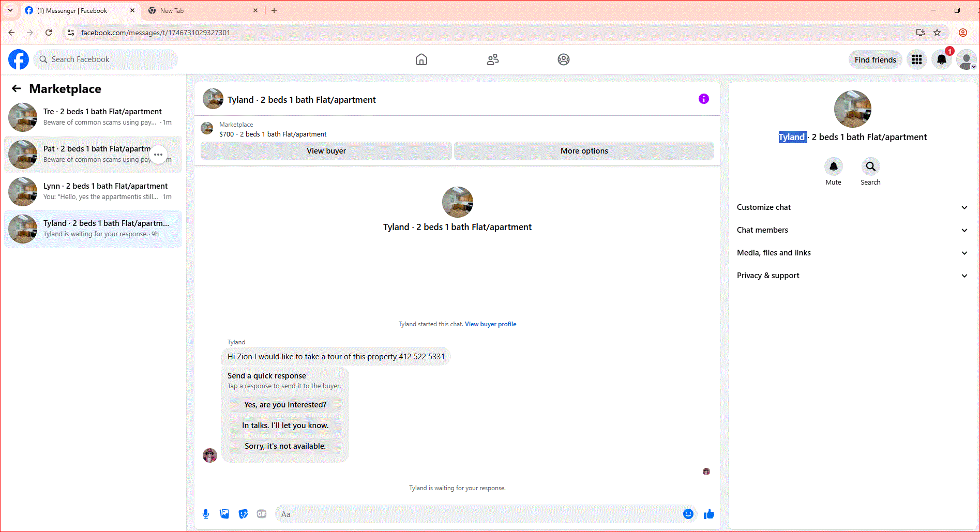Image resolution: width=980 pixels, height=532 pixels.
Task: Click the browser forward arrow
Action: tap(30, 33)
